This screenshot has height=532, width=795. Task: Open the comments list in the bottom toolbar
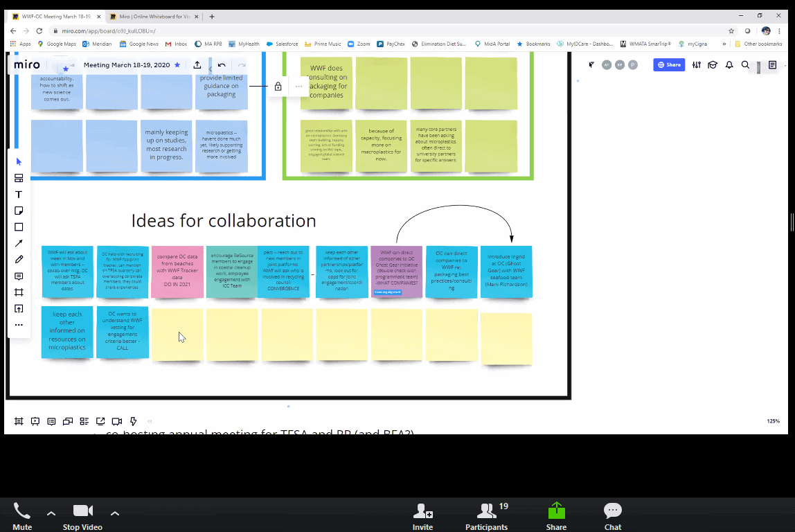click(51, 421)
